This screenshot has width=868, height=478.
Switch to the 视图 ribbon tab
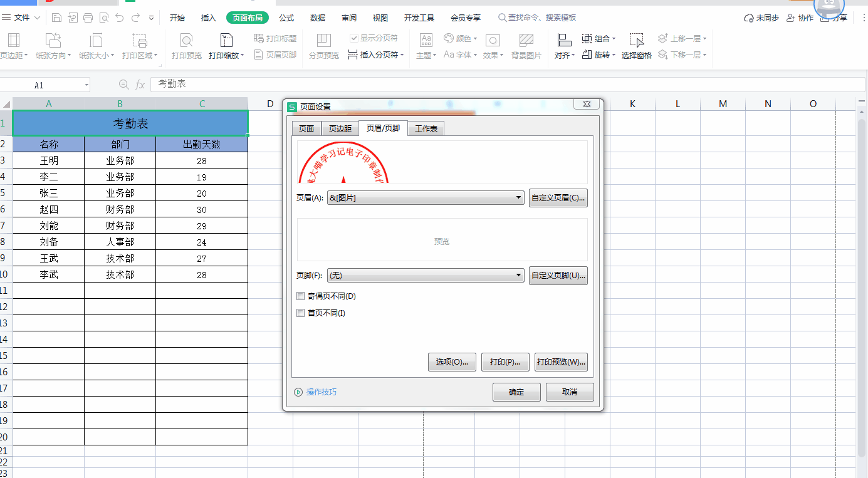[x=380, y=18]
